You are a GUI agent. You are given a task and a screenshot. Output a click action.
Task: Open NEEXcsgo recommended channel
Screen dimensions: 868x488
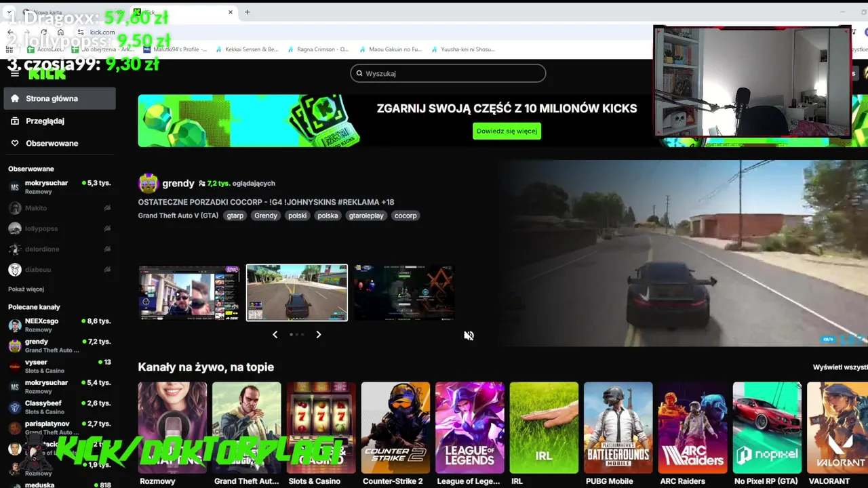[x=59, y=325]
